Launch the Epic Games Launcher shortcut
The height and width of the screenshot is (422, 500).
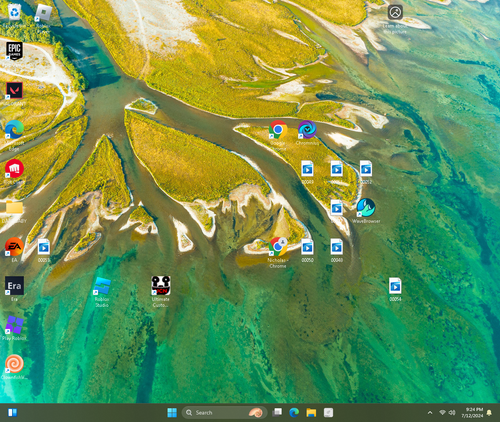[14, 51]
